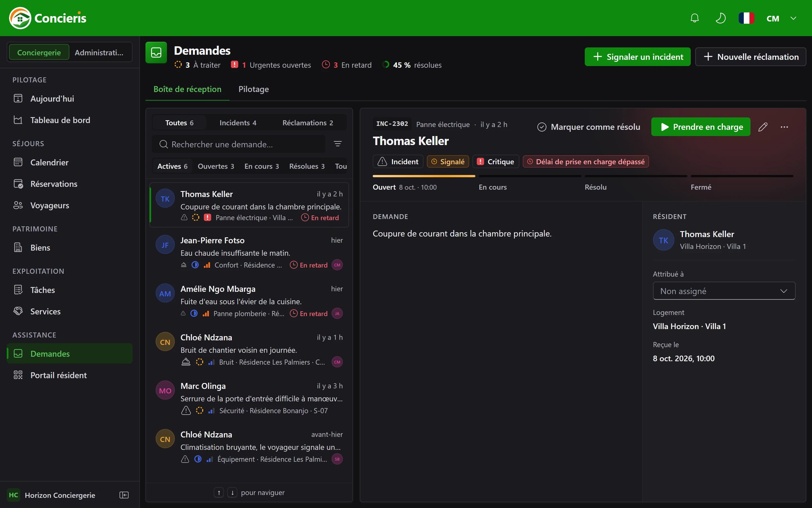Open the Services page
The image size is (812, 508).
tap(69, 312)
